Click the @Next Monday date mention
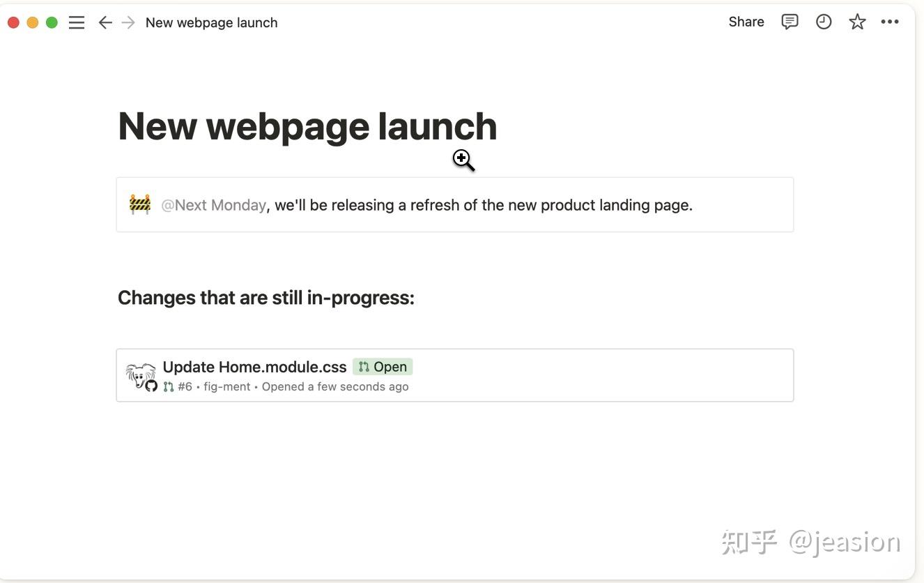The image size is (924, 583). (x=213, y=205)
